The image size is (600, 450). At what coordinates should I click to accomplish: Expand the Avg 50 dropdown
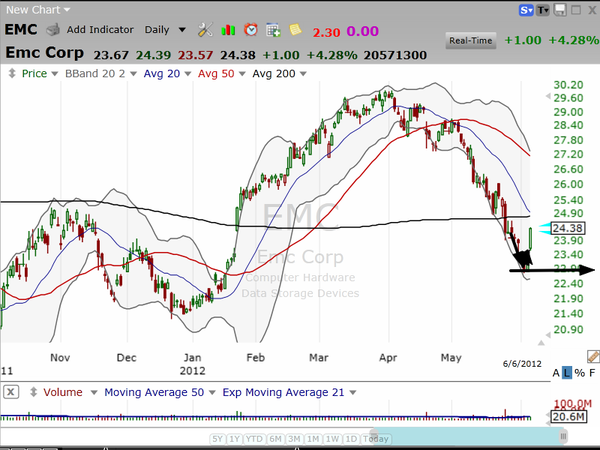pyautogui.click(x=242, y=73)
